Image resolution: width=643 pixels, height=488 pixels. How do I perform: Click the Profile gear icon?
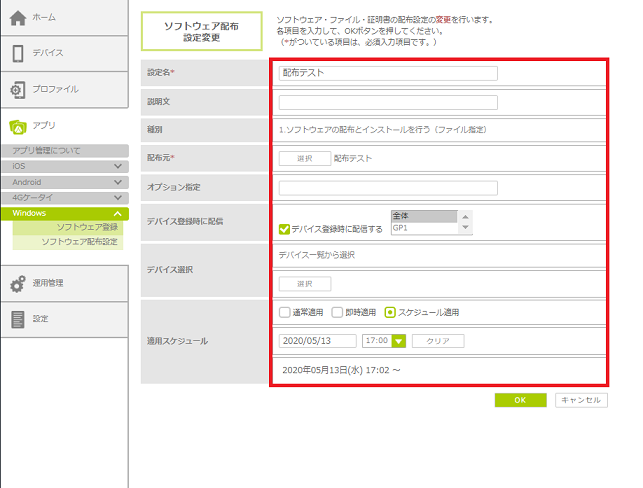(18, 90)
